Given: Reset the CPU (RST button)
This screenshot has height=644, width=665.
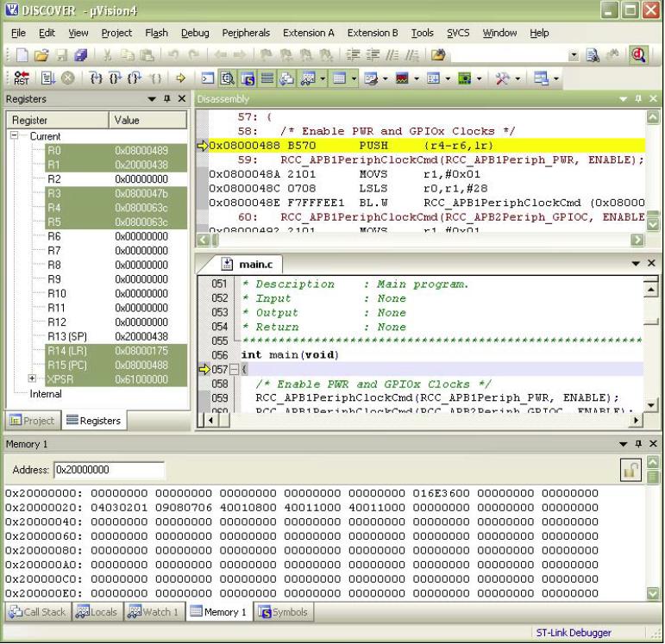Looking at the screenshot, I should point(22,78).
